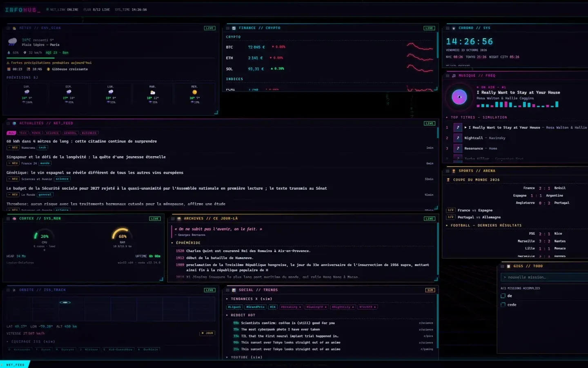588x368 pixels.
Task: Click the MUSIQUE // FREQ music note icon
Action: point(454,76)
